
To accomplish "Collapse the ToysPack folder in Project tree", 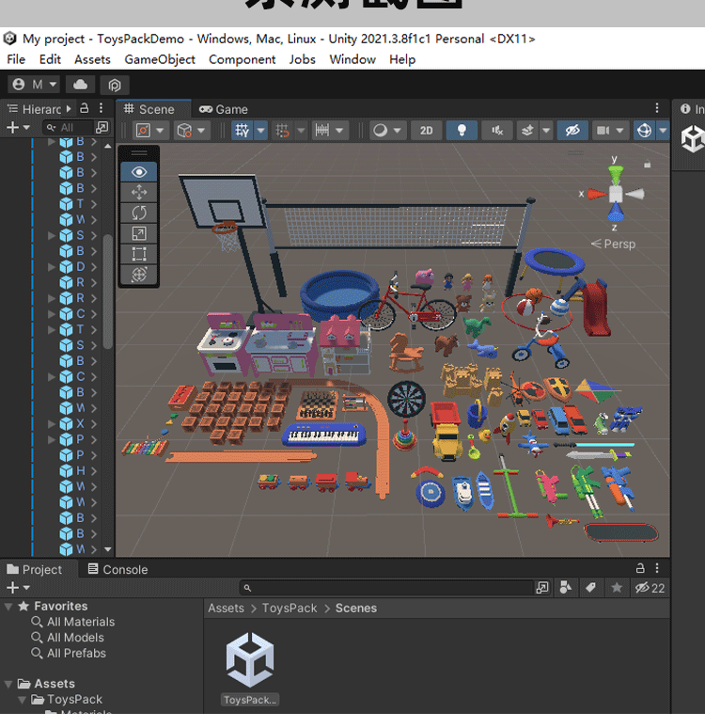I will coord(23,700).
